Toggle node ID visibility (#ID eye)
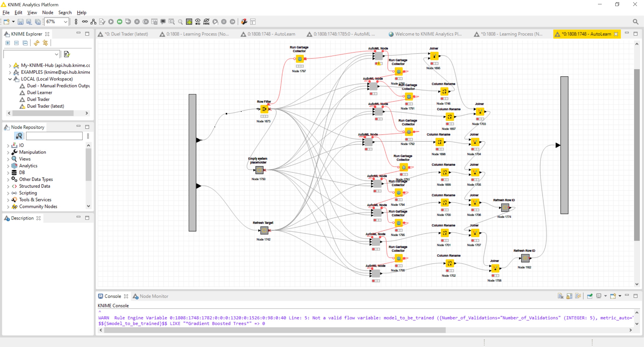The width and height of the screenshot is (644, 347). (198, 22)
